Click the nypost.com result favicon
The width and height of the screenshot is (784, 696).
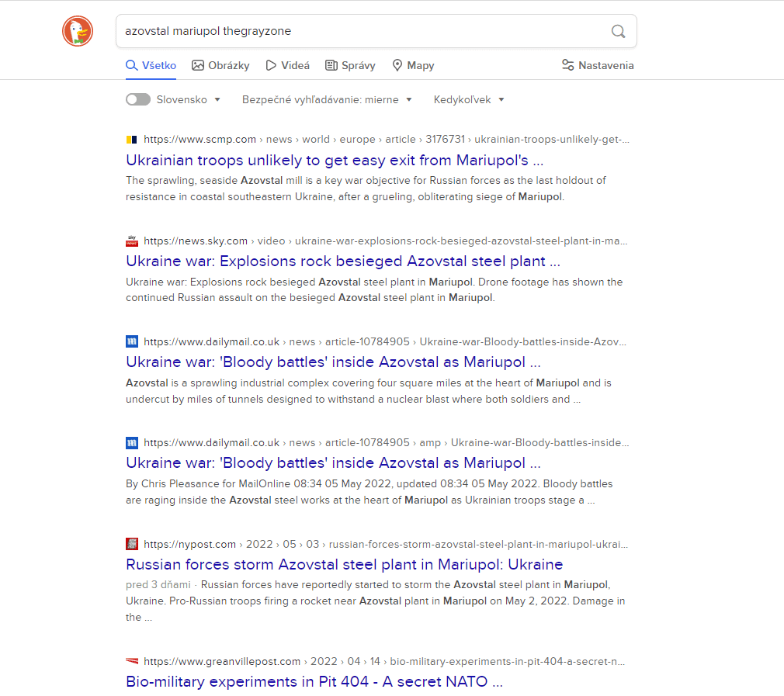tap(131, 544)
